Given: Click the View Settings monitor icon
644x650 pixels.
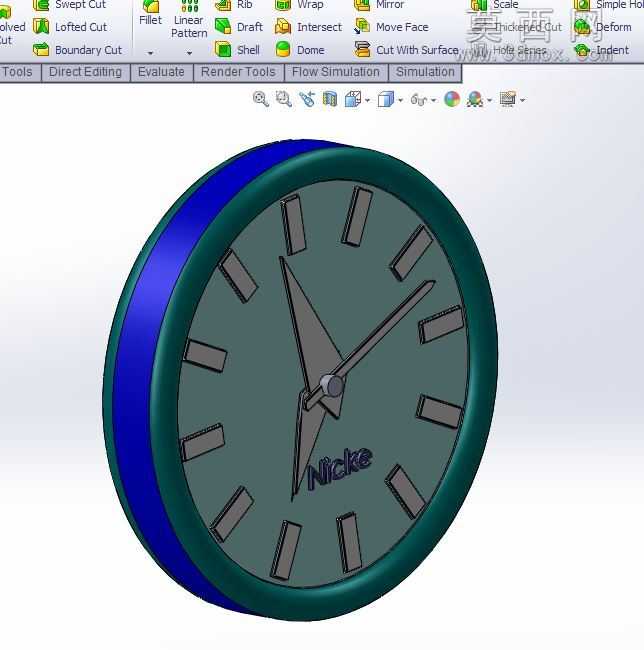Looking at the screenshot, I should [x=508, y=99].
